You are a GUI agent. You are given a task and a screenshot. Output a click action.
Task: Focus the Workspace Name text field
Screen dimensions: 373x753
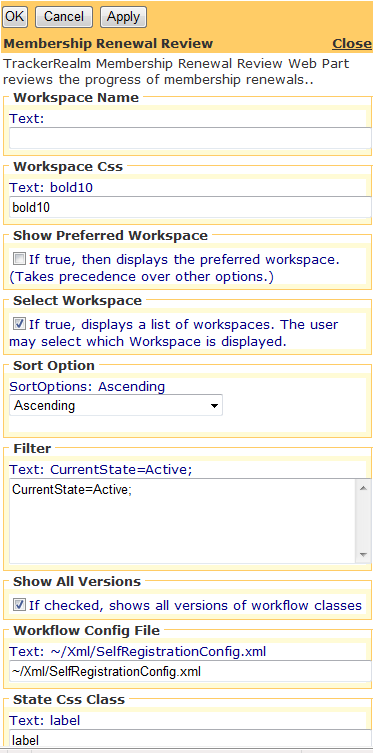pyautogui.click(x=191, y=138)
